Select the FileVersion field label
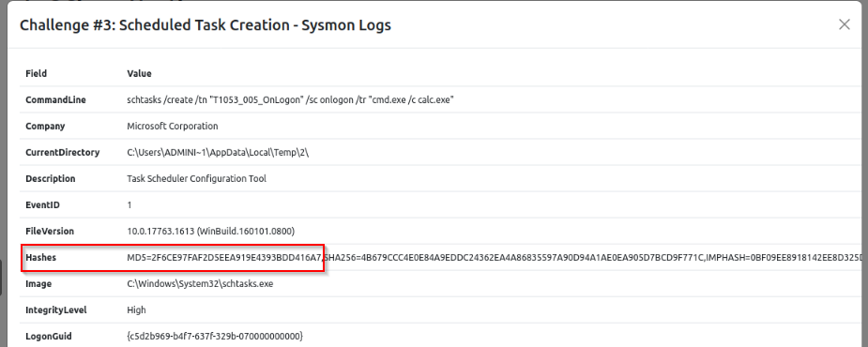 (x=50, y=232)
